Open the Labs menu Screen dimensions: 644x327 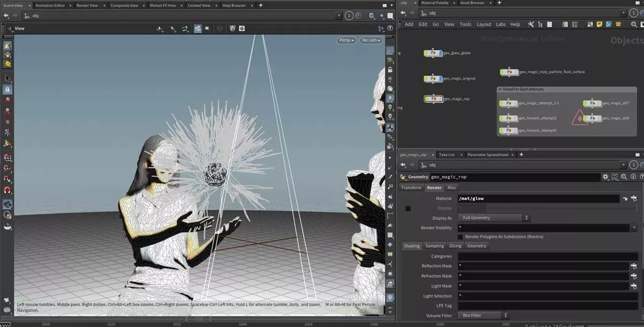(500, 24)
